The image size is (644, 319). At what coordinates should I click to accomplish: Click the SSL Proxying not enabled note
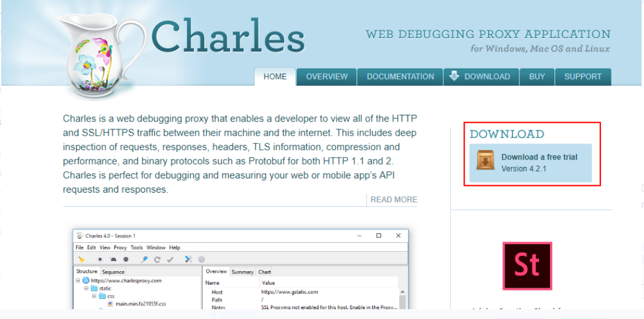pyautogui.click(x=329, y=307)
